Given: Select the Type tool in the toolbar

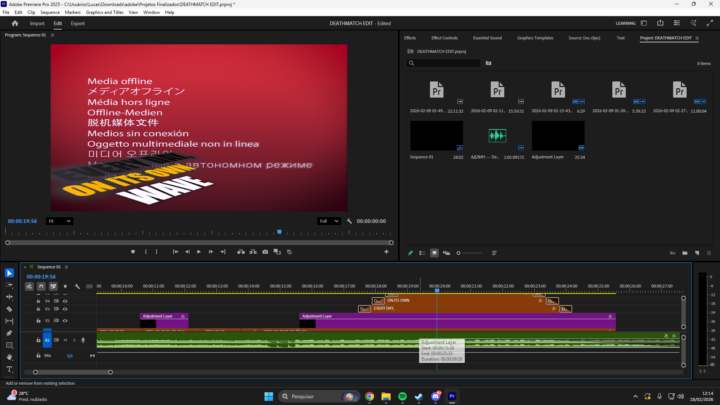Looking at the screenshot, I should [x=9, y=369].
